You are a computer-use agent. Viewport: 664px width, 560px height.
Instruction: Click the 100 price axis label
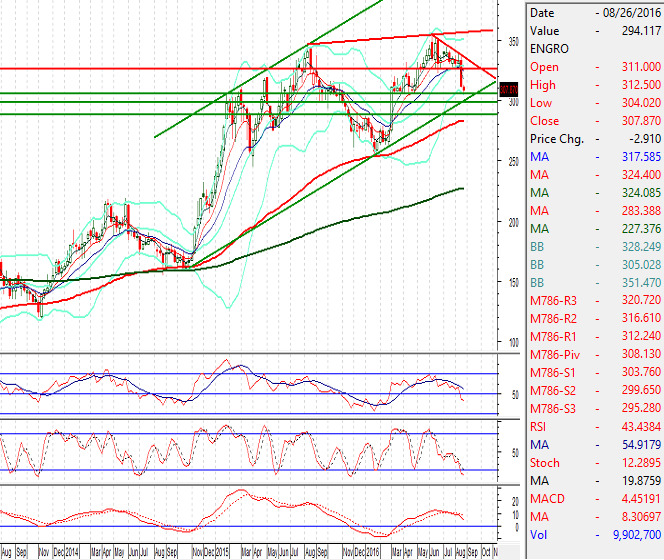pos(513,342)
